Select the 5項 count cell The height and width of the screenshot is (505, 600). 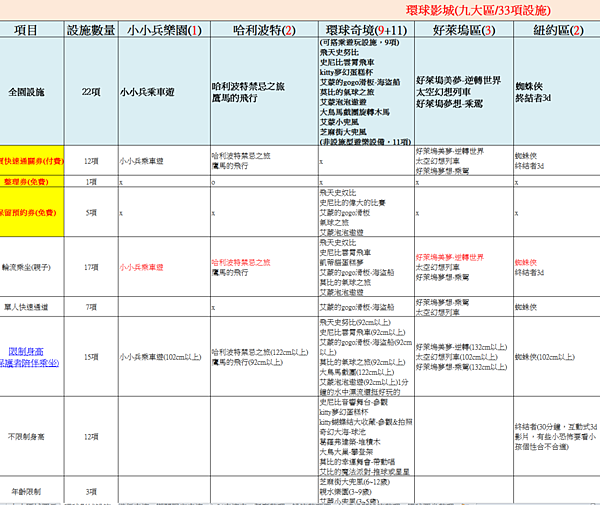pyautogui.click(x=91, y=212)
